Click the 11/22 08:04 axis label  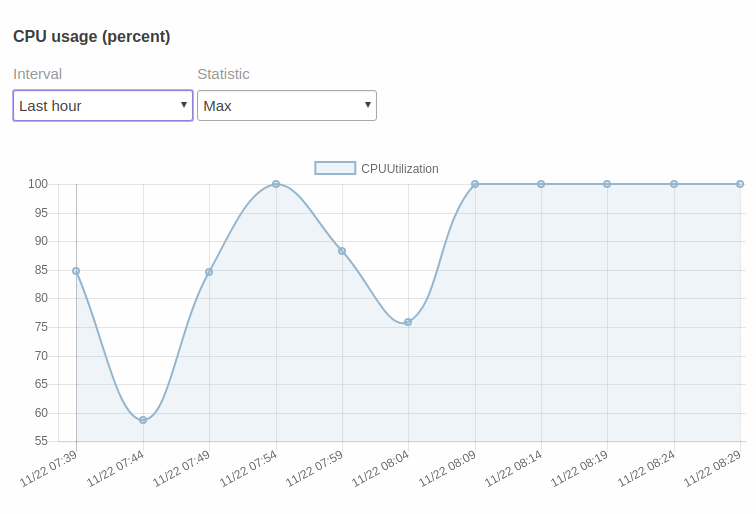380,469
